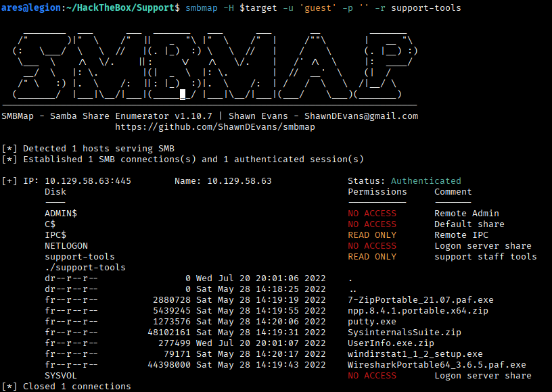Image resolution: width=552 pixels, height=392 pixels.
Task: Click the windirstat1_1_2_setup.exe filename
Action: point(415,354)
